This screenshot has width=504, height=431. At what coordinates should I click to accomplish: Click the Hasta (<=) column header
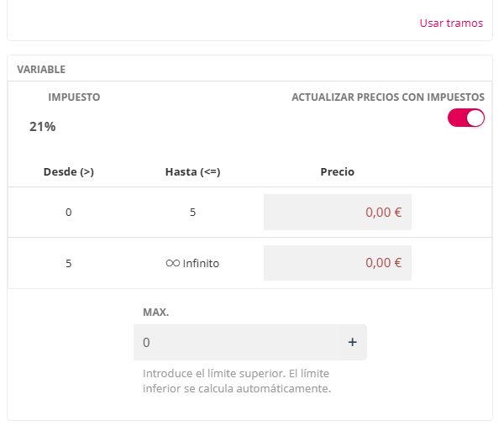tap(192, 171)
